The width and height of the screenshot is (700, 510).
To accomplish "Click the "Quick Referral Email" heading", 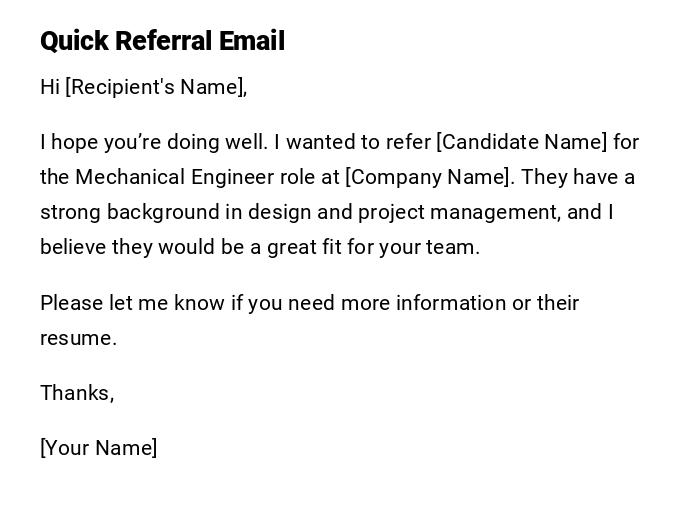I will tap(162, 41).
